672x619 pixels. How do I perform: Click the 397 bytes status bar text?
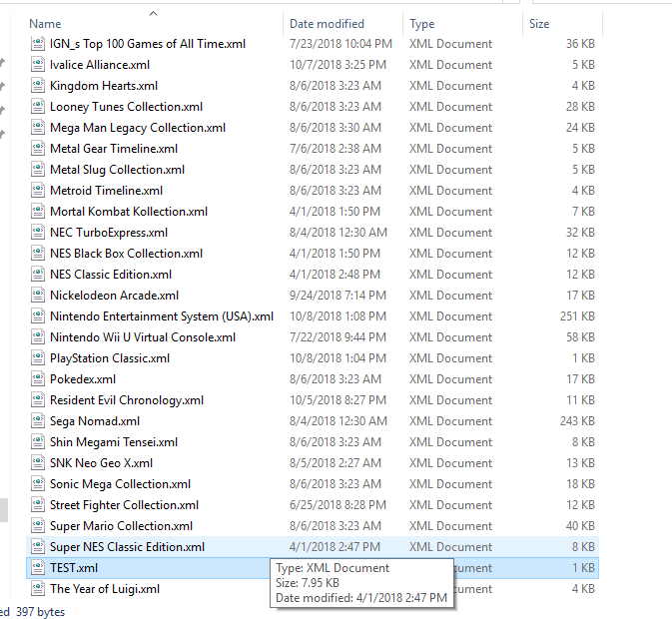coord(40,612)
